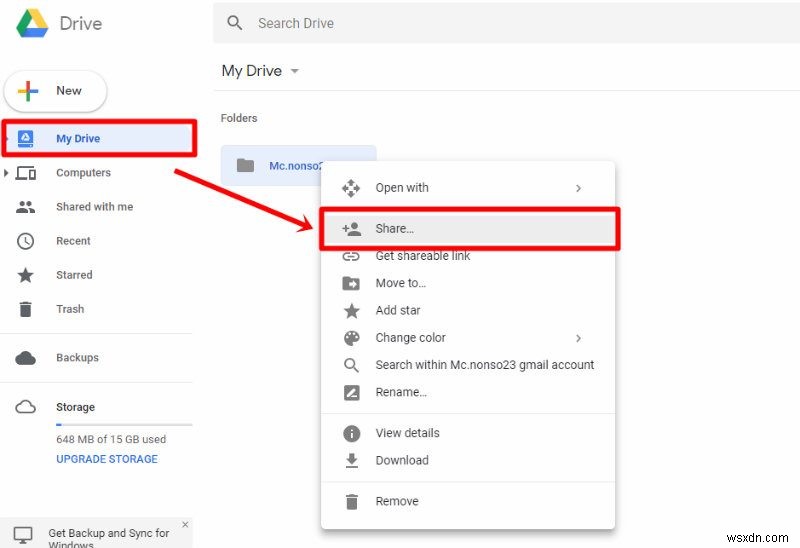Open Computers section
Screen dimensions: 800x548
point(83,173)
